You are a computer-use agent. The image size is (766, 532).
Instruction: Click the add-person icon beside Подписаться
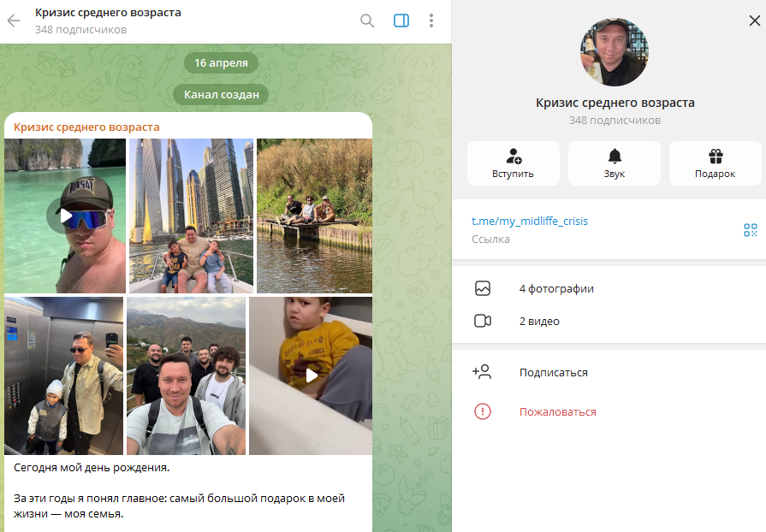[482, 372]
